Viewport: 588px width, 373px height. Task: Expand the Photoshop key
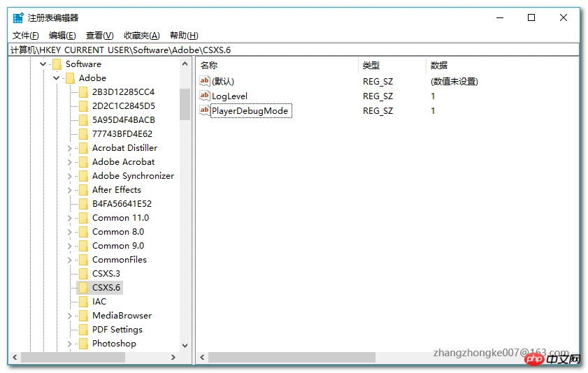(69, 344)
